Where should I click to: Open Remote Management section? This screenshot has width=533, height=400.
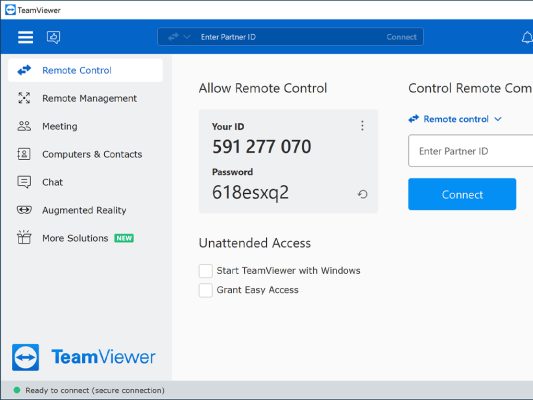(x=85, y=98)
